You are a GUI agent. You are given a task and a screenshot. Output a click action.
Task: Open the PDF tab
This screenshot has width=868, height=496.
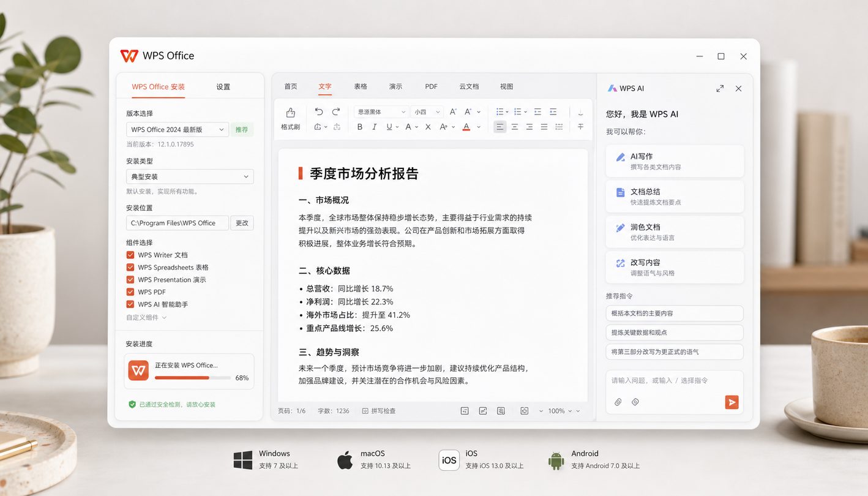click(432, 86)
